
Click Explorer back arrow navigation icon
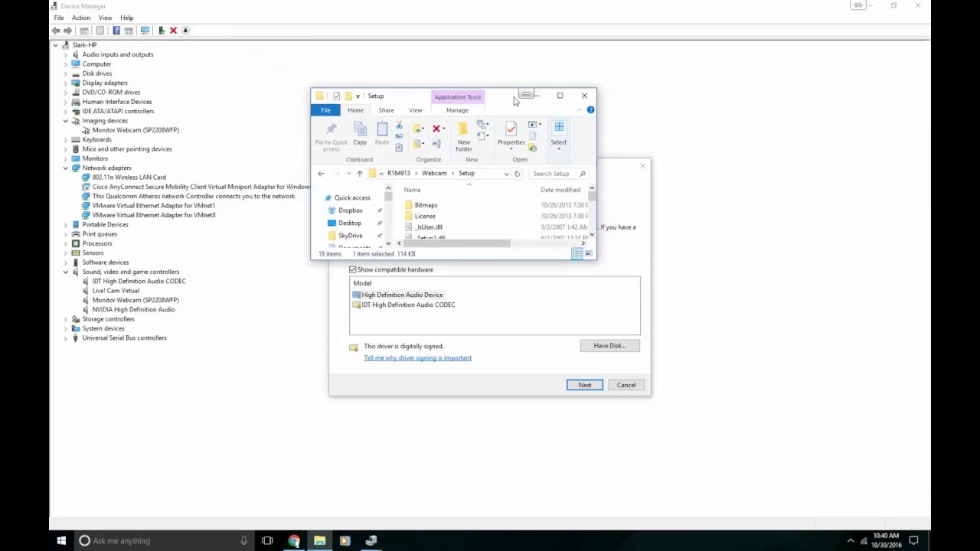[321, 174]
